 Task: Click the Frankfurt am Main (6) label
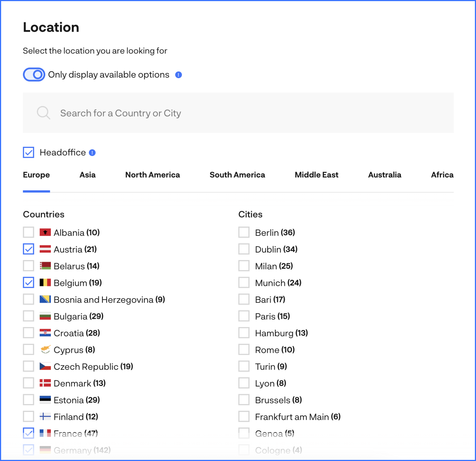click(x=298, y=417)
